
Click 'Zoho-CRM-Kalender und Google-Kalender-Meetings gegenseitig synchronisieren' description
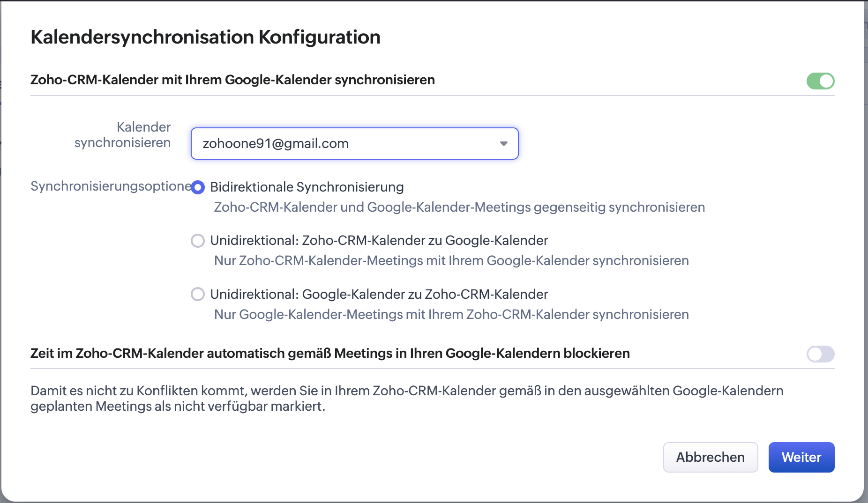click(x=459, y=207)
